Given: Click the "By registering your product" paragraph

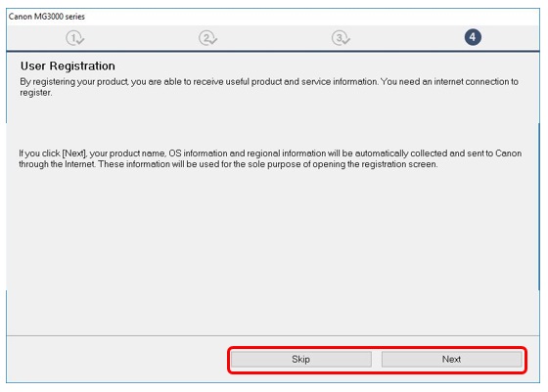Looking at the screenshot, I should (269, 87).
